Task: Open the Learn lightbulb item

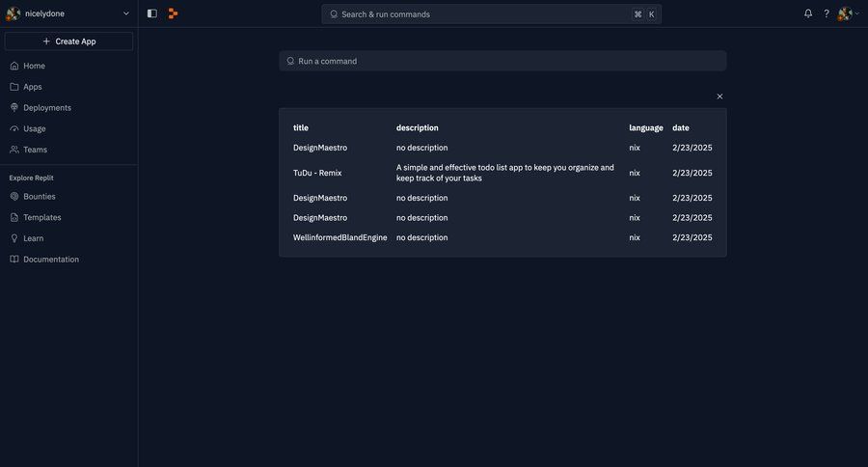Action: (33, 238)
